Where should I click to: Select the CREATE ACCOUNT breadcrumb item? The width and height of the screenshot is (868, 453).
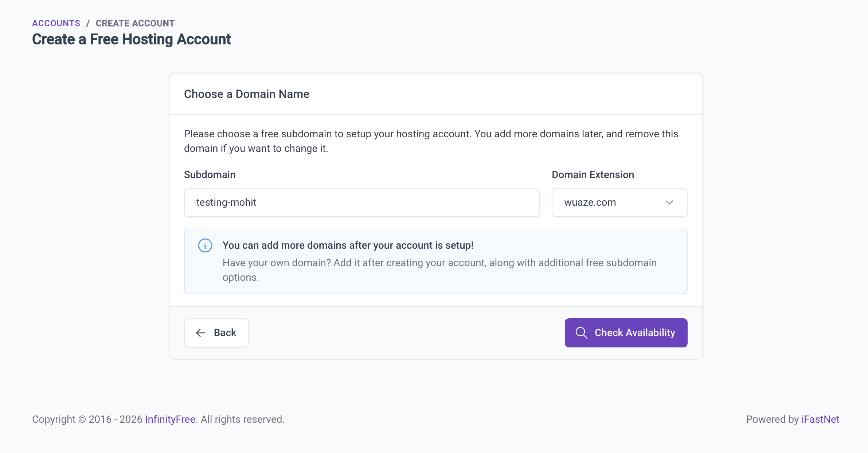[135, 23]
